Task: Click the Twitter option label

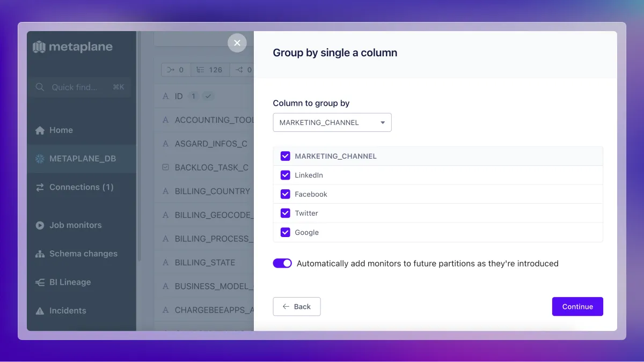Action: (x=306, y=213)
